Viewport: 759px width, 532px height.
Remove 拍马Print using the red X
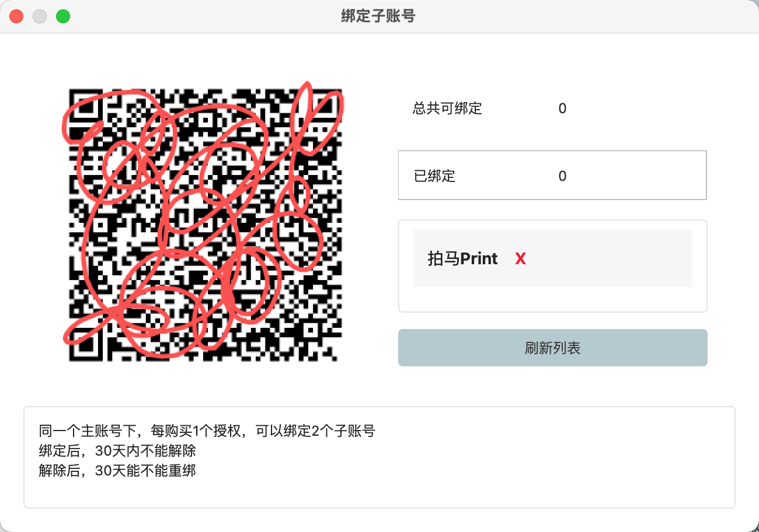point(520,259)
